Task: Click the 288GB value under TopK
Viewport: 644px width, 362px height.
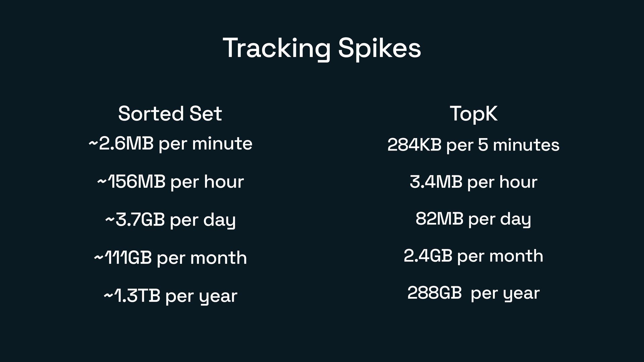Action: coord(434,293)
